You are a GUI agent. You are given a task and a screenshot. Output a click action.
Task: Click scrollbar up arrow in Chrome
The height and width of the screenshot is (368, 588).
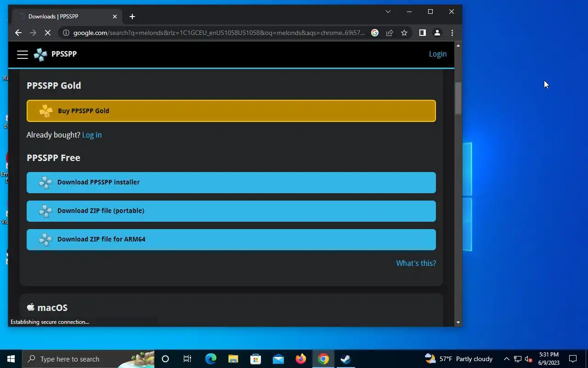click(458, 45)
